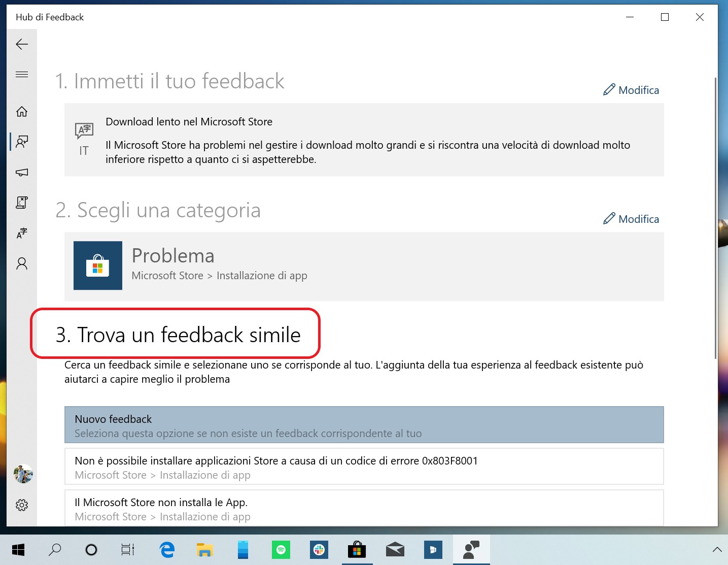
Task: Click the Microsoft Store category icon
Action: point(98,265)
